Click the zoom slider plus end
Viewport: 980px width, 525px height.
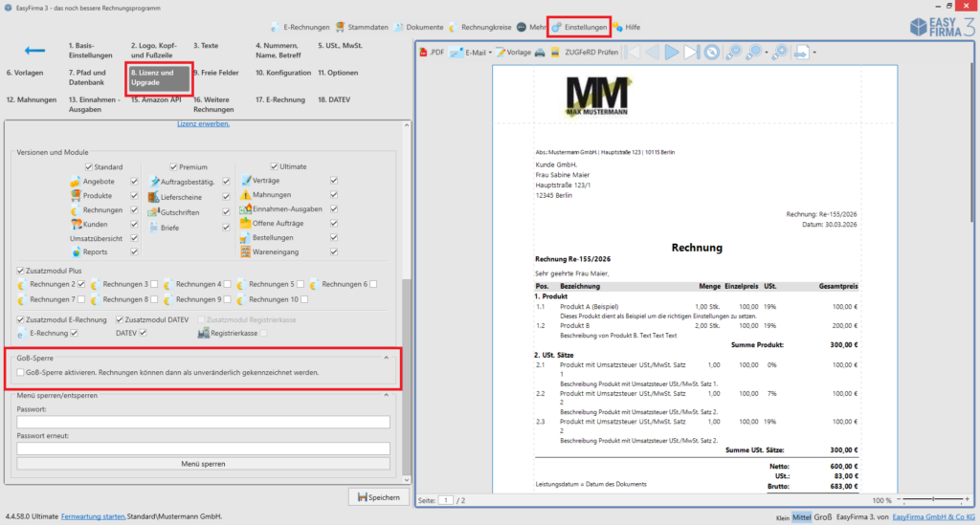[968, 499]
